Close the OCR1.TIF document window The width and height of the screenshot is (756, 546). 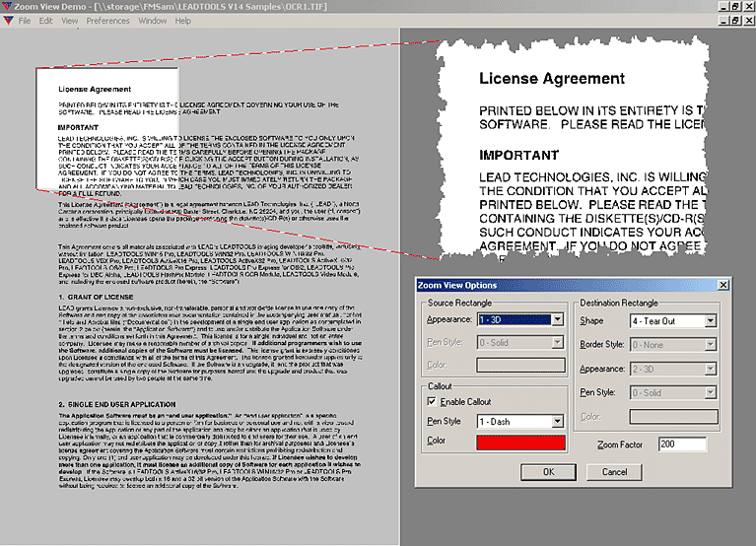[749, 21]
